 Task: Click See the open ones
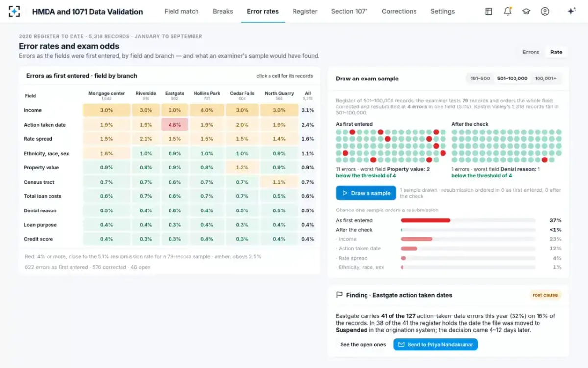[x=363, y=345]
